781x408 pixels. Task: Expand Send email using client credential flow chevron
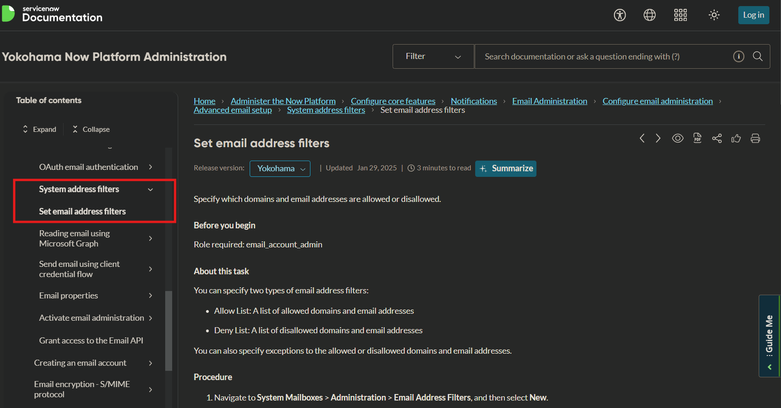click(150, 269)
